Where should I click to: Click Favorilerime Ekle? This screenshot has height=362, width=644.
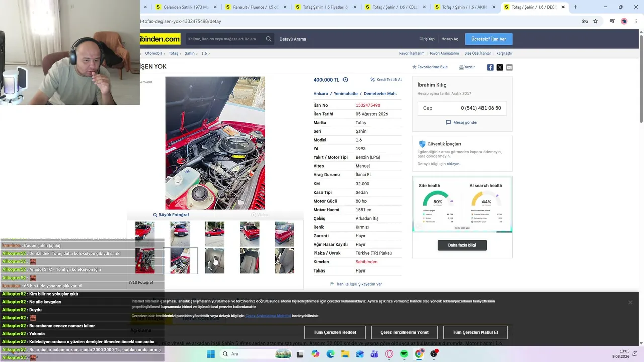(x=430, y=67)
